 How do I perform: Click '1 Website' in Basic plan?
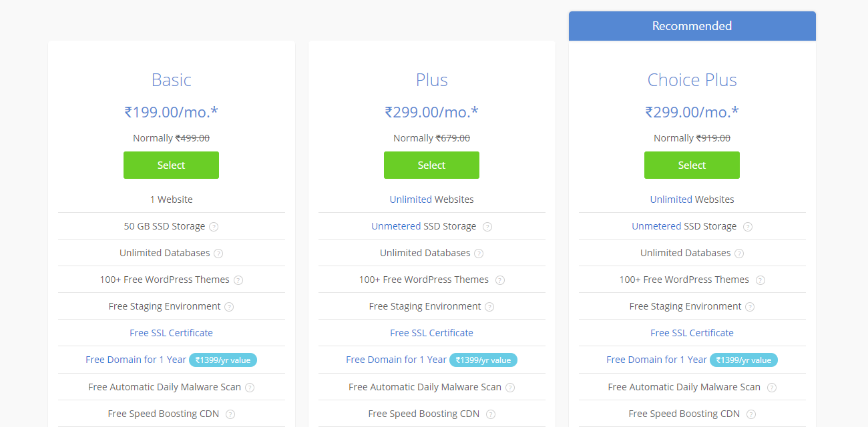171,199
